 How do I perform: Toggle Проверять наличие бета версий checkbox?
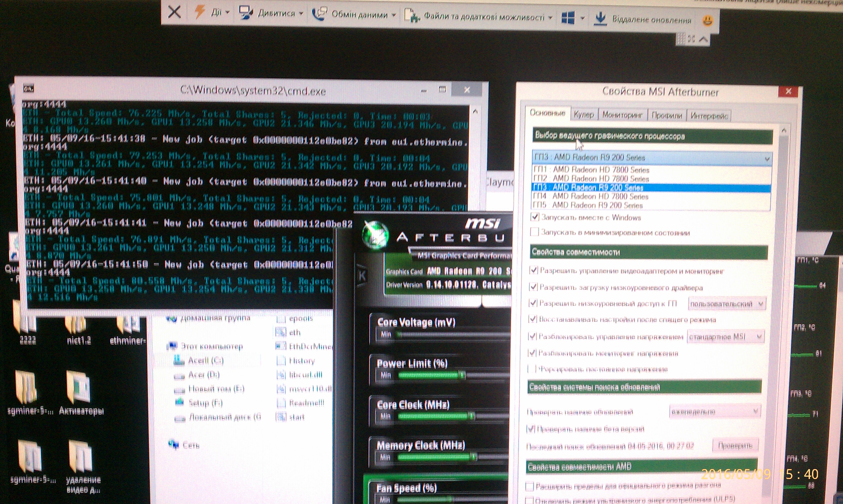pyautogui.click(x=530, y=429)
